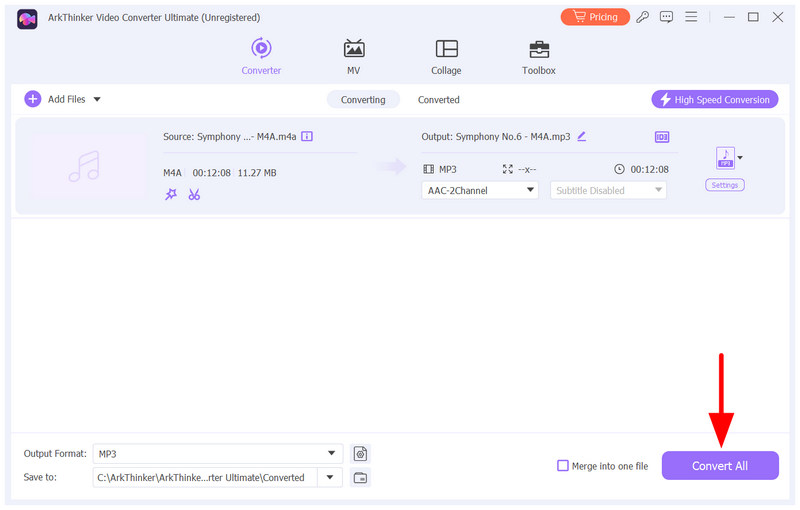Click the Add Files plus icon
This screenshot has width=800, height=510.
(33, 99)
